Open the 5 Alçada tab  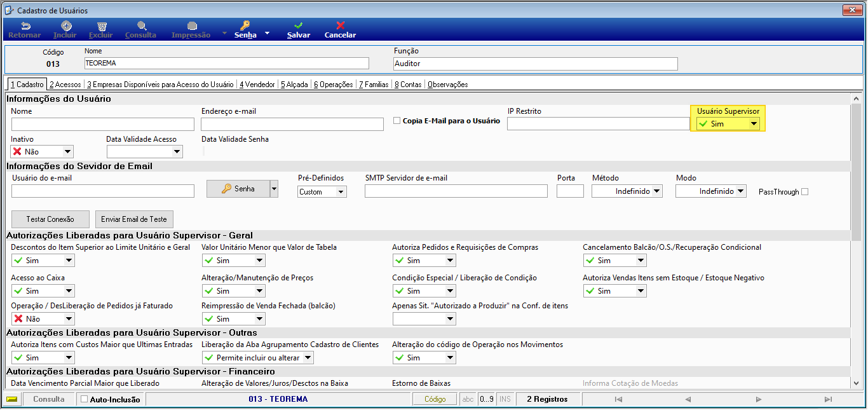point(294,84)
